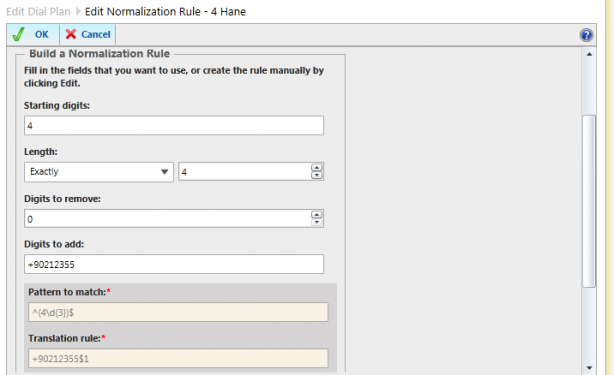Click the red X Cancel icon
This screenshot has width=614, height=375.
click(71, 34)
